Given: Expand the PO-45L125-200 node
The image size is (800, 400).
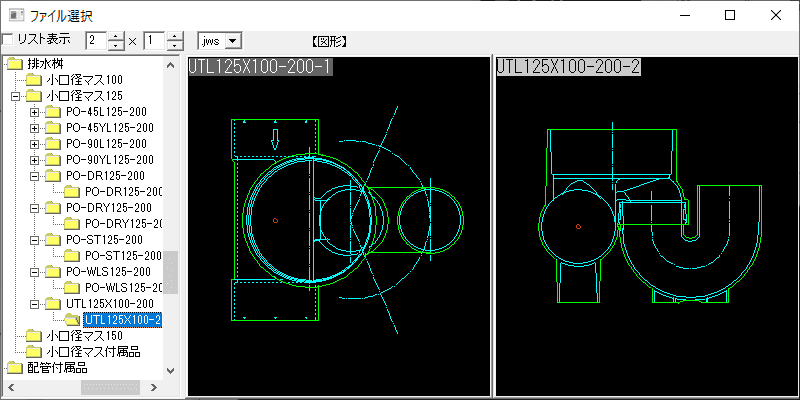Looking at the screenshot, I should [34, 112].
